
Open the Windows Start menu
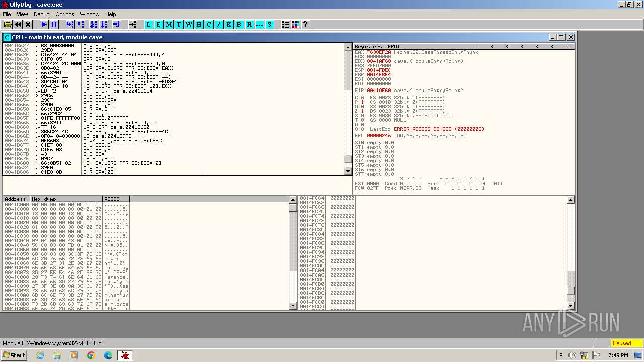pos(14,355)
